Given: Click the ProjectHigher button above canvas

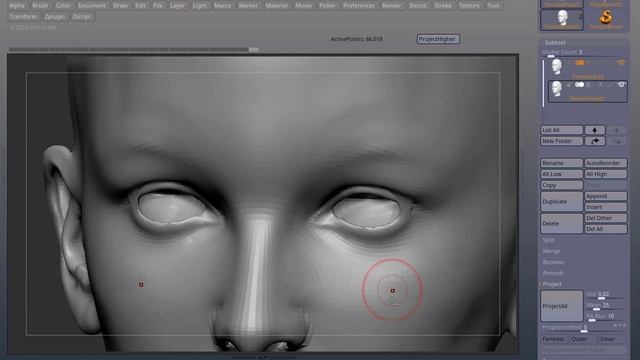Looking at the screenshot, I should point(438,39).
